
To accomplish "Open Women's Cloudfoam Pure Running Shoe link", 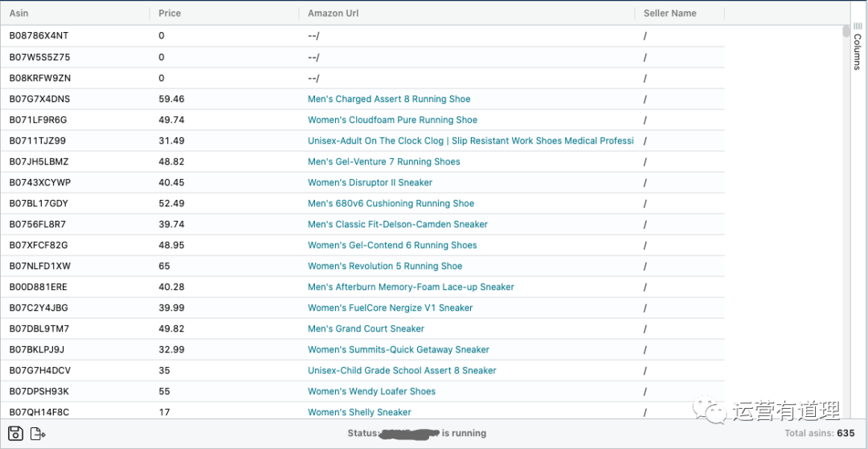I will tap(392, 120).
